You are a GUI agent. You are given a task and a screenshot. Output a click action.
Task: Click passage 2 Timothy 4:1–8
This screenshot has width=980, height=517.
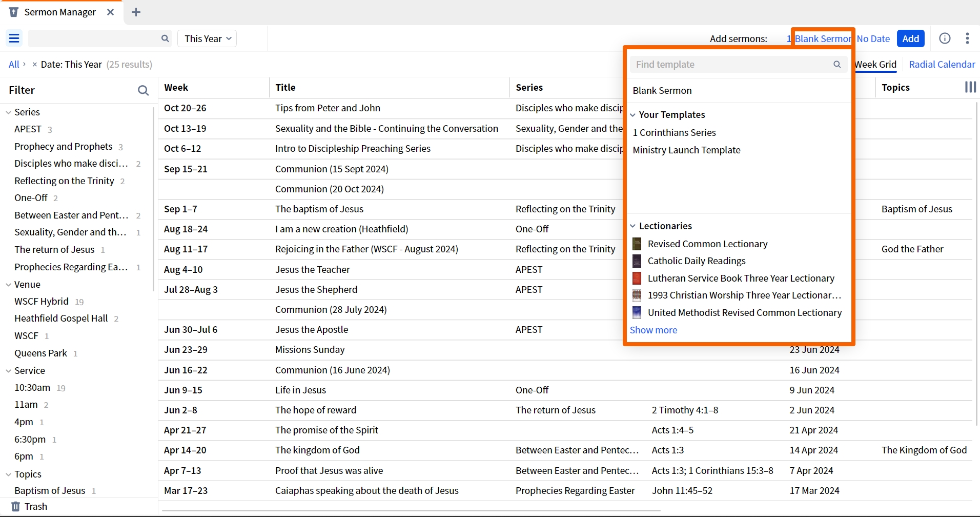click(x=685, y=410)
